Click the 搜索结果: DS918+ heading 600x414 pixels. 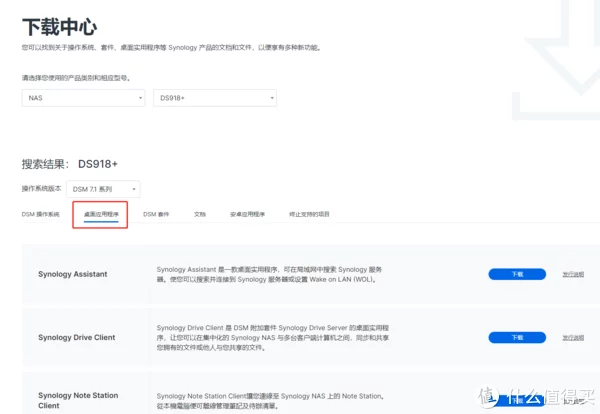(70, 164)
